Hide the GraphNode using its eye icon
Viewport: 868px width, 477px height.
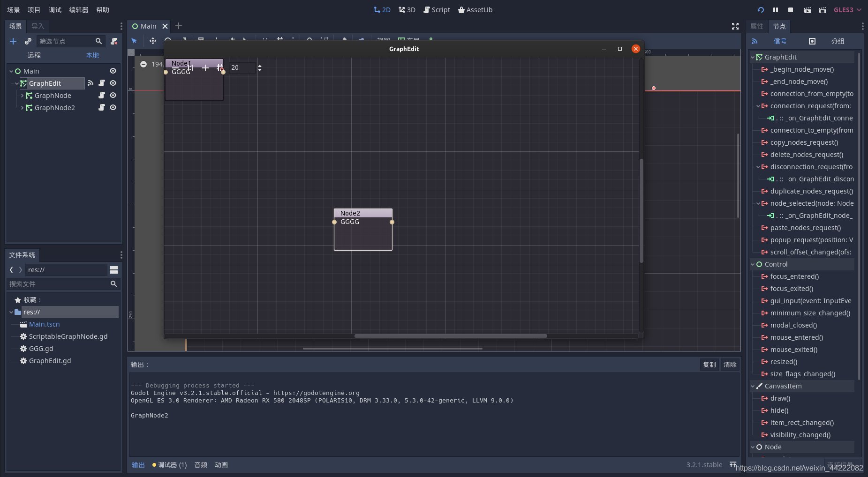(x=113, y=95)
